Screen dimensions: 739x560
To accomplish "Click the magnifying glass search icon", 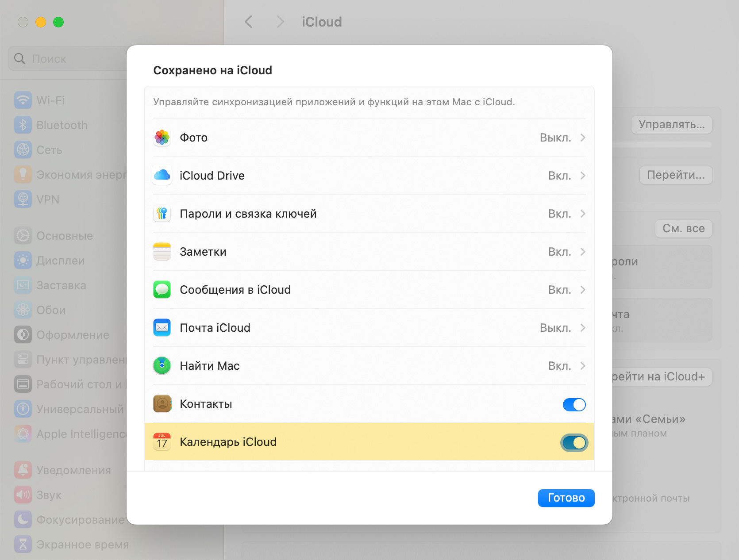I will pos(19,58).
